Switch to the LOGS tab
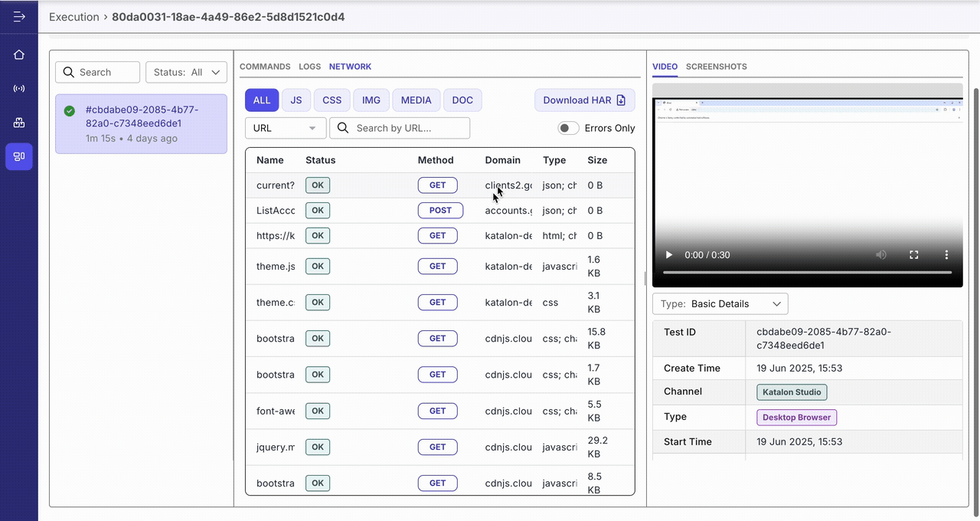This screenshot has height=521, width=980. [x=309, y=67]
